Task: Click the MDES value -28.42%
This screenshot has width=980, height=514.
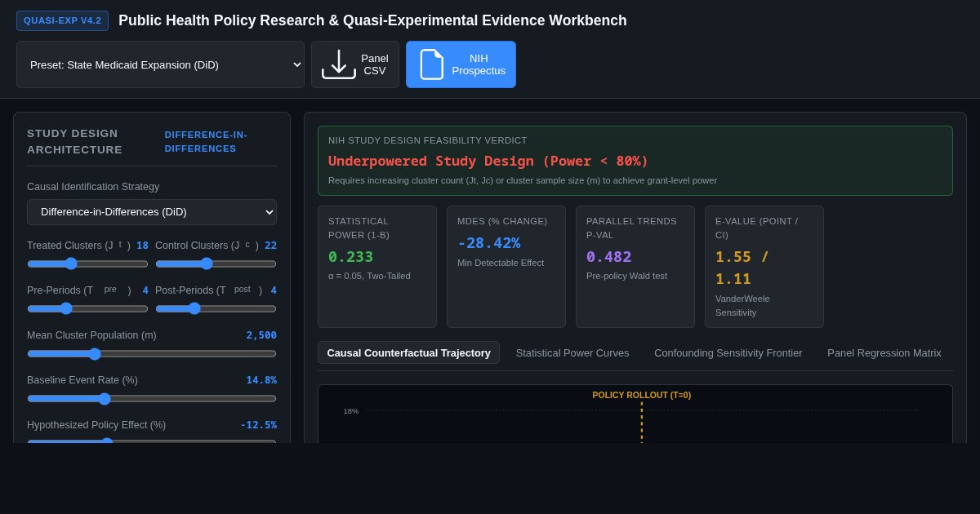Action: (488, 242)
